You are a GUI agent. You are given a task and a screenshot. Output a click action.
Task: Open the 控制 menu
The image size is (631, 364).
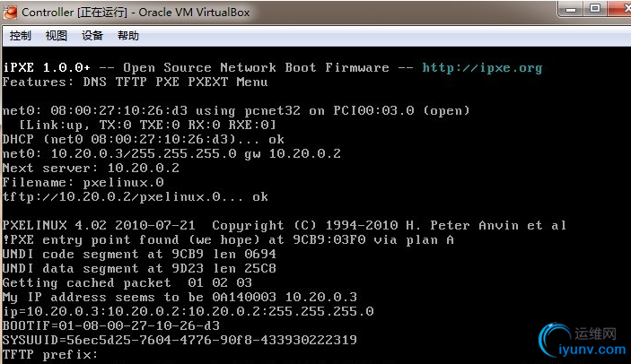(20, 36)
